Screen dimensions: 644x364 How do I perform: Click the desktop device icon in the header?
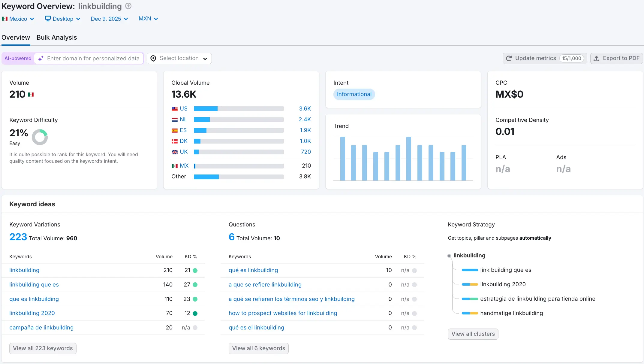click(x=47, y=19)
